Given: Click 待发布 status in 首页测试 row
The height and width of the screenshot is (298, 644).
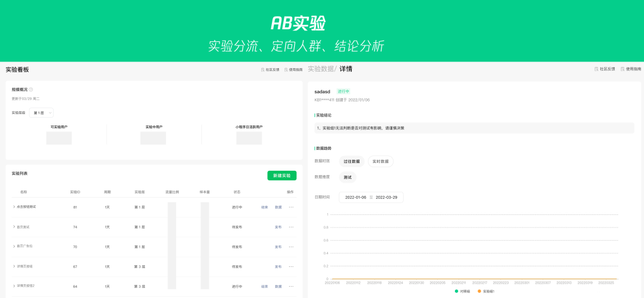Looking at the screenshot, I should click(x=237, y=227).
